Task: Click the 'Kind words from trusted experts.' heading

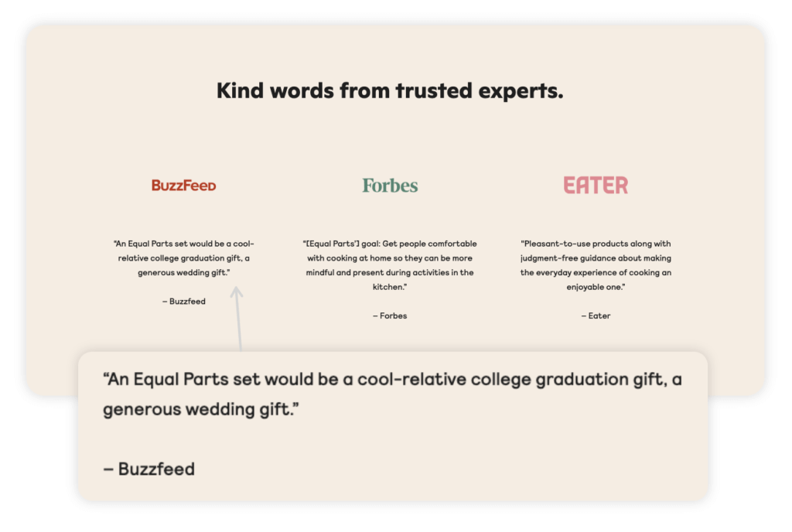Action: pyautogui.click(x=390, y=90)
